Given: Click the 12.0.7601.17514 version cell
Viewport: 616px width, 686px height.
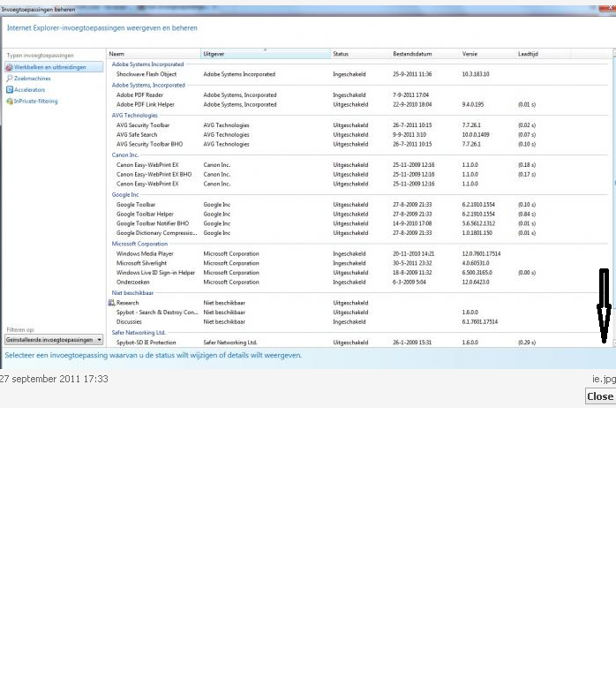Looking at the screenshot, I should [x=481, y=253].
